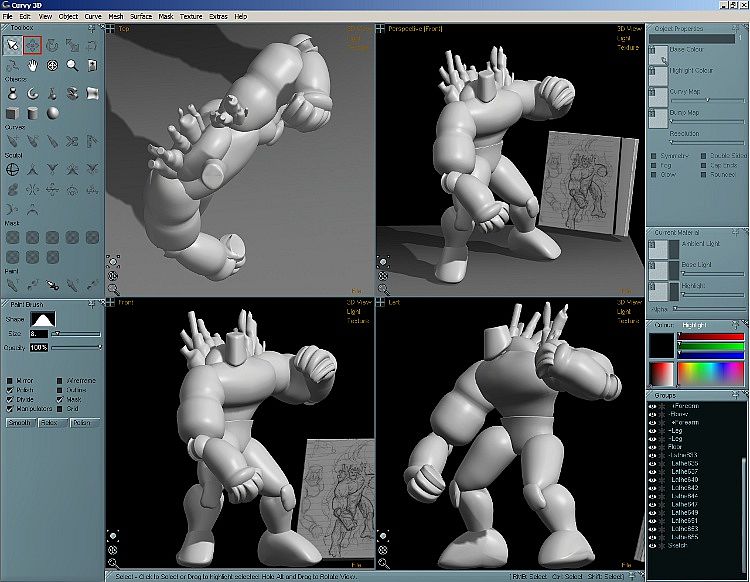
Task: Select the arrow Select tool in Toolbox
Action: (x=13, y=45)
